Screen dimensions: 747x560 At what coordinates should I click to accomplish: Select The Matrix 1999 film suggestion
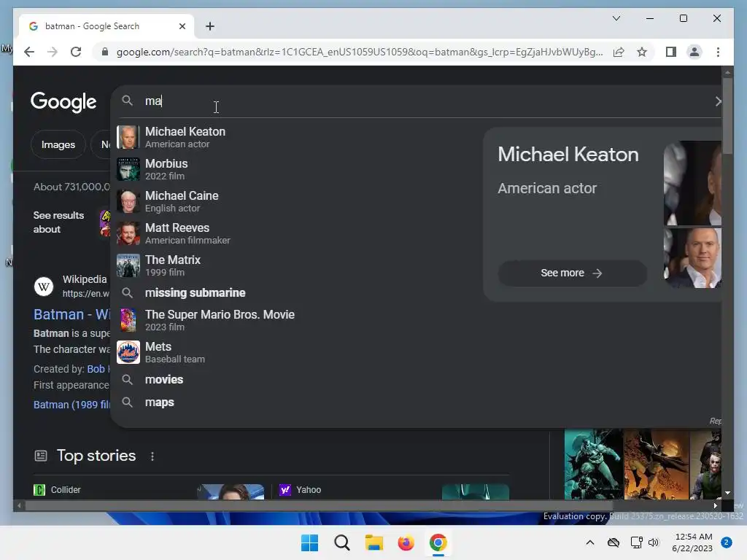pos(295,265)
